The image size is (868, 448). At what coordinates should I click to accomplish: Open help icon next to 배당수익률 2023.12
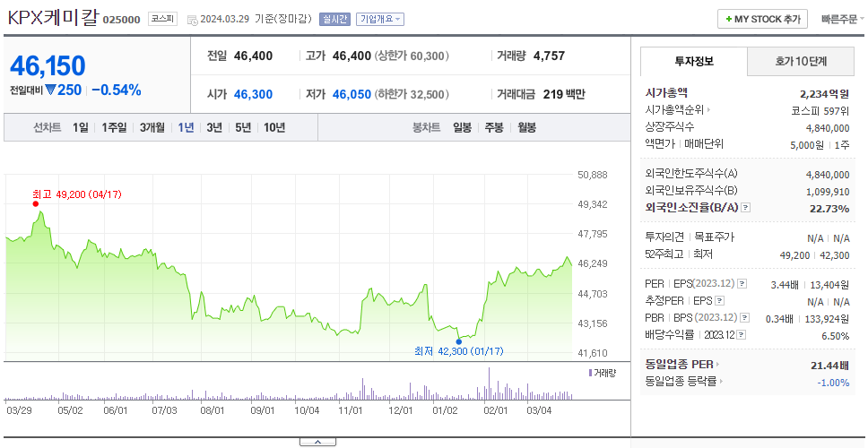[742, 335]
